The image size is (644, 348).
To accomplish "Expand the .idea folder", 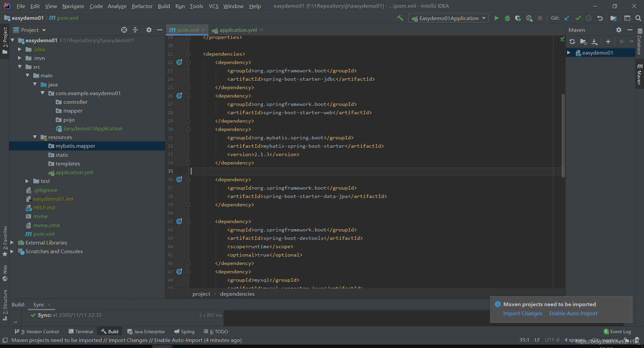I will coord(20,49).
